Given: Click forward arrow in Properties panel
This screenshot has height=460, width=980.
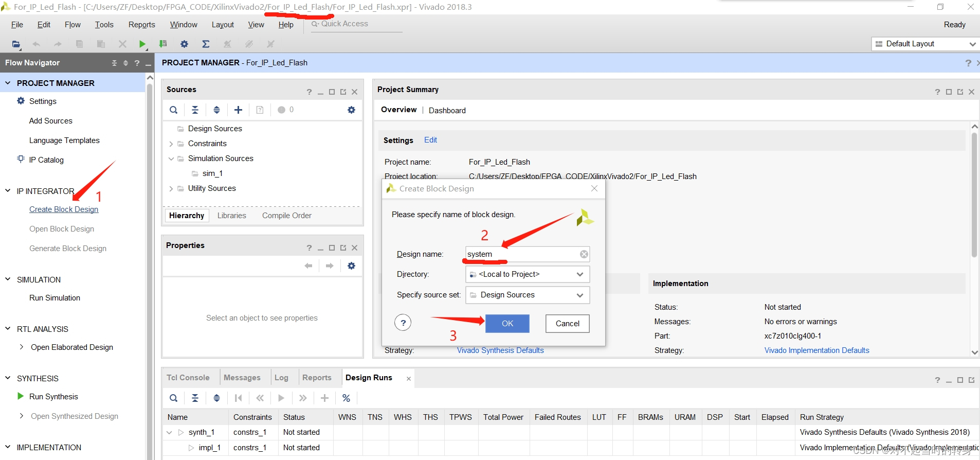Looking at the screenshot, I should coord(330,266).
